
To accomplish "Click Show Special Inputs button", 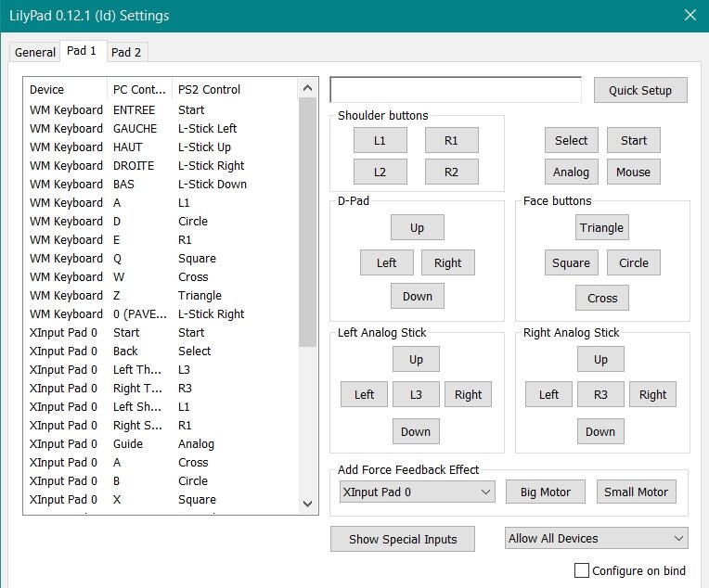I will pyautogui.click(x=403, y=539).
